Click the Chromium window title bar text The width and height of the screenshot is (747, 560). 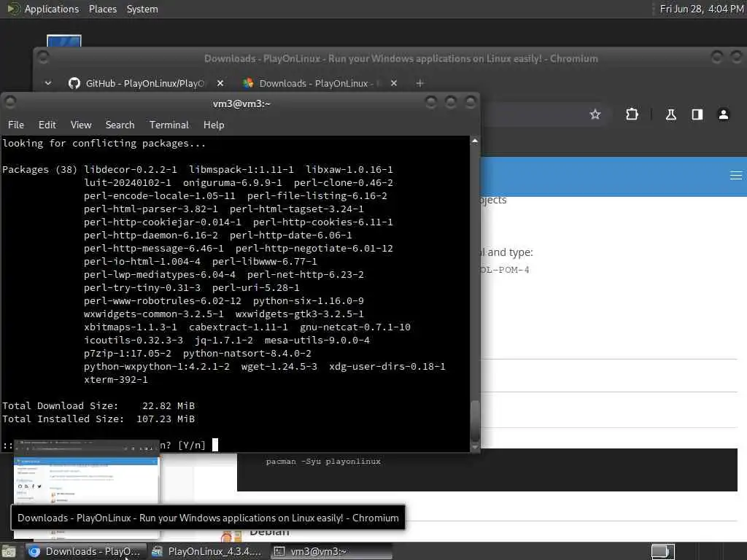pyautogui.click(x=401, y=58)
